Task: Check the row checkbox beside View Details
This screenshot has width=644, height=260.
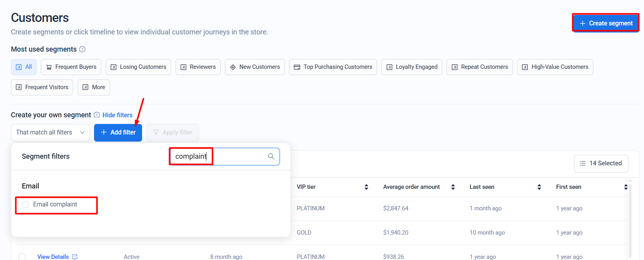Action: tap(22, 256)
